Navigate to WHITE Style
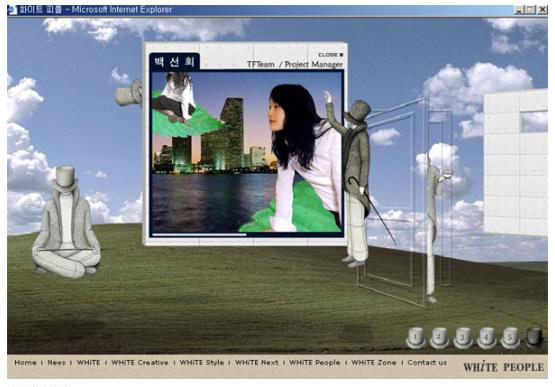 tap(201, 363)
